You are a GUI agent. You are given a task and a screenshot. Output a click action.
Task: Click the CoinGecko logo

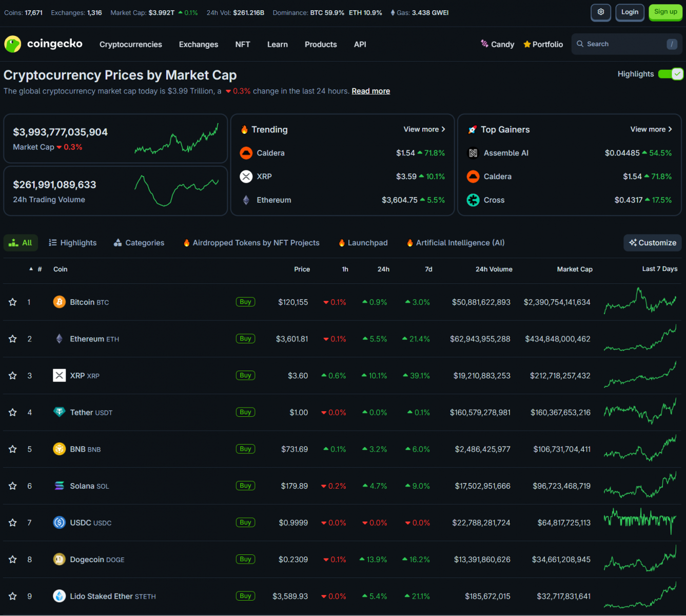click(x=43, y=44)
